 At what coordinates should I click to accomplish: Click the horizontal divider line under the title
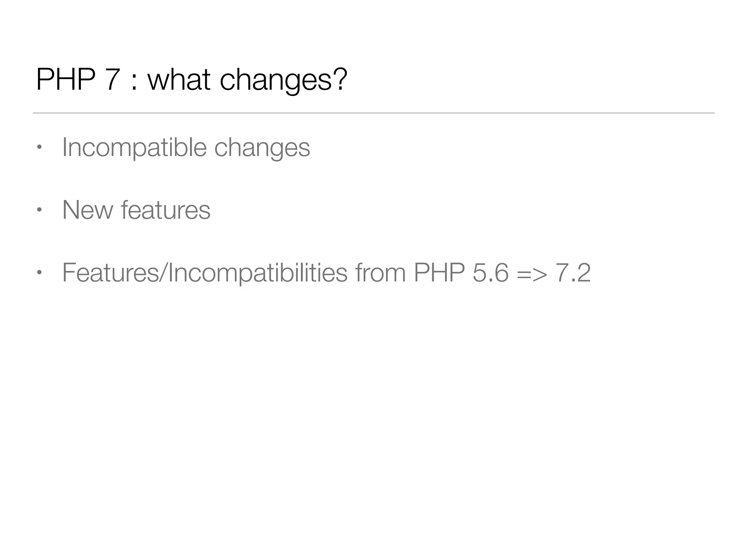373,113
